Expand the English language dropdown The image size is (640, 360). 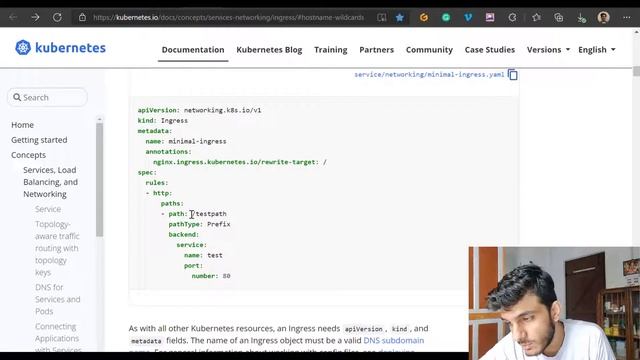pyautogui.click(x=597, y=50)
